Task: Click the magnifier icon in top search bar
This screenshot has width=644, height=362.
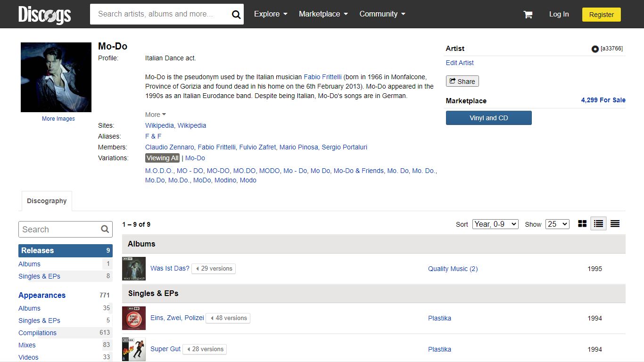Action: click(x=236, y=15)
